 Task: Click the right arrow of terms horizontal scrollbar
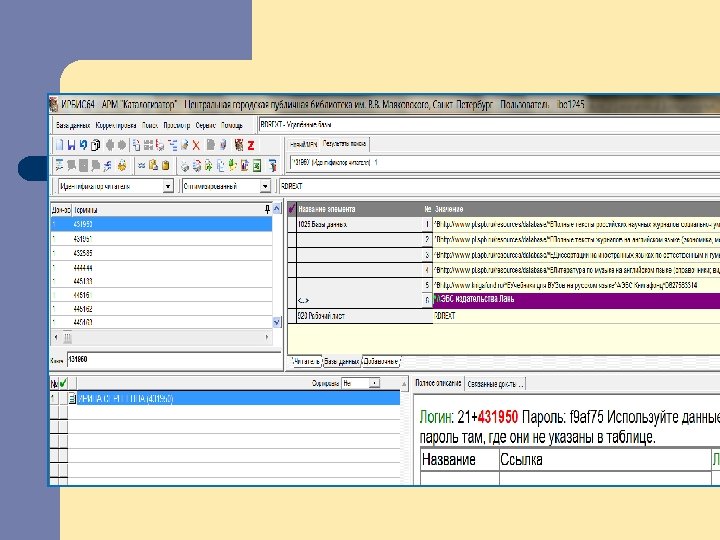(267, 338)
